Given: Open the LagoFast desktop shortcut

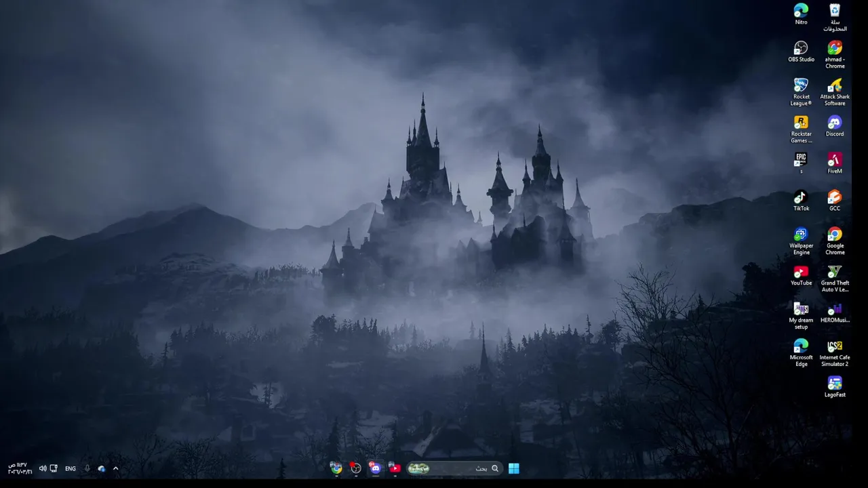Looking at the screenshot, I should tap(835, 386).
